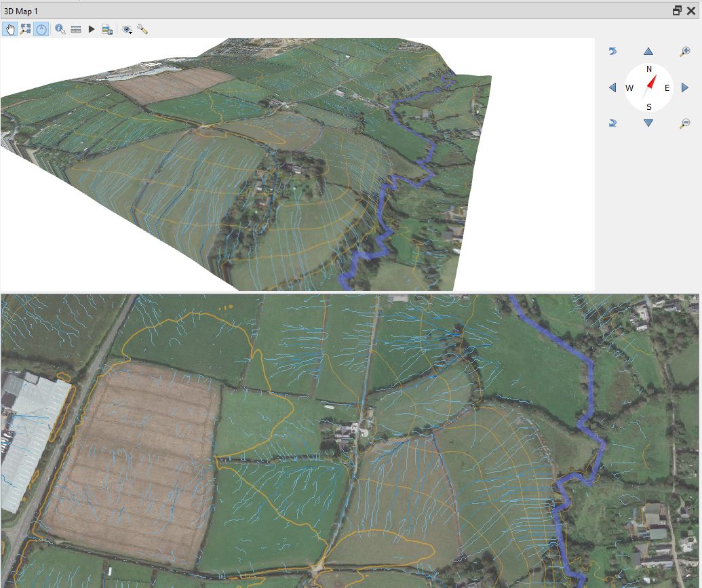Zoom out with the magnifier minus button
The image size is (702, 588).
click(685, 123)
